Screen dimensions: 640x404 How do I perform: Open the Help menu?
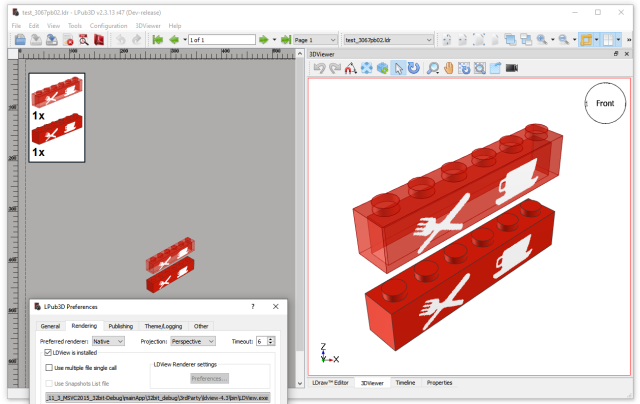tap(175, 25)
